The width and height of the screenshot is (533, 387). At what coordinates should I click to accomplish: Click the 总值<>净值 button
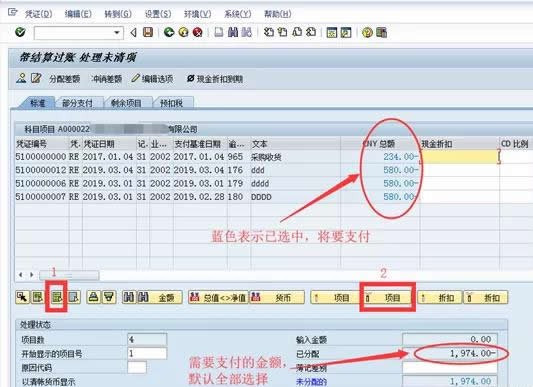(218, 298)
